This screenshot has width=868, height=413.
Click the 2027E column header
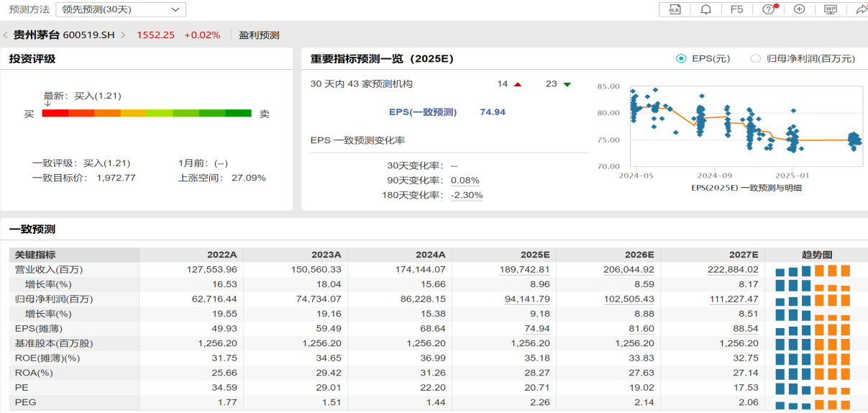pos(744,255)
